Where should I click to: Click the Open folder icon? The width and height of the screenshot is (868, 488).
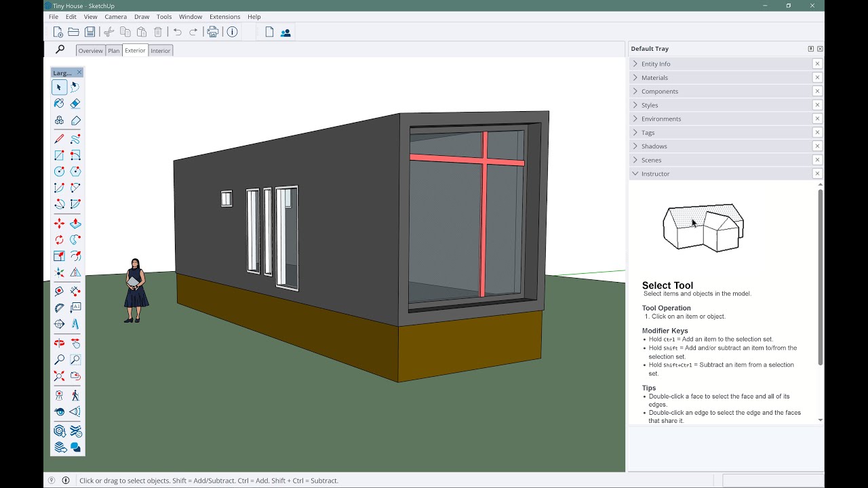(x=73, y=32)
